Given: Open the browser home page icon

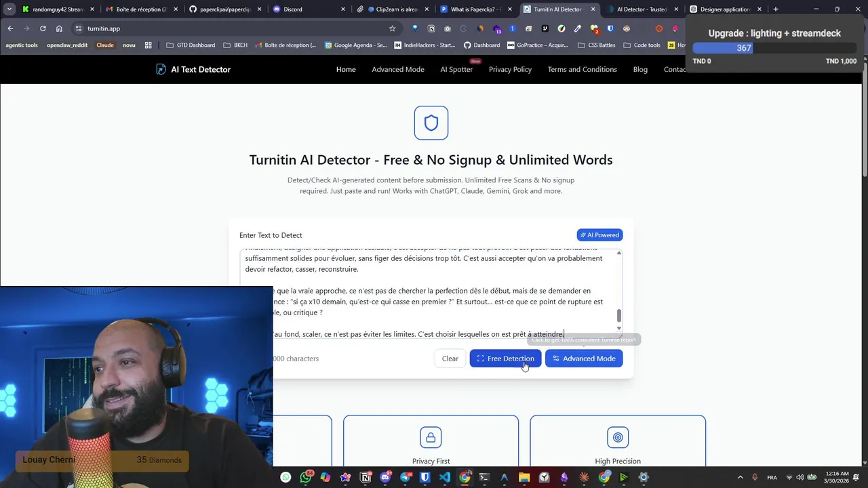Looking at the screenshot, I should (x=59, y=28).
